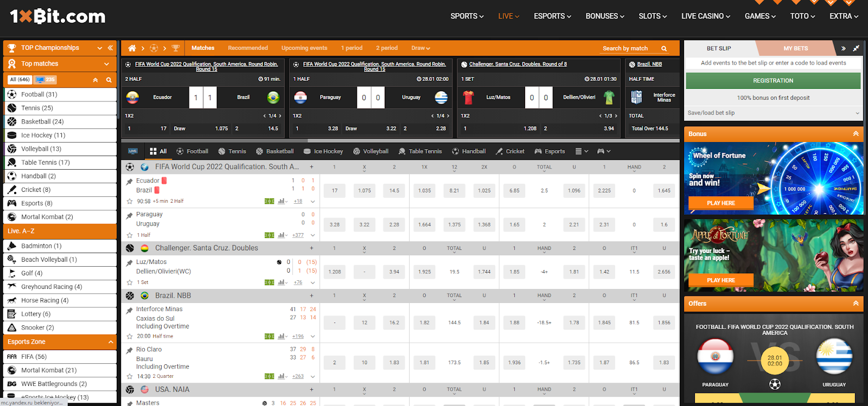This screenshot has width=868, height=406.
Task: Click the LIVE screen icon in the sports filter row
Action: click(133, 151)
